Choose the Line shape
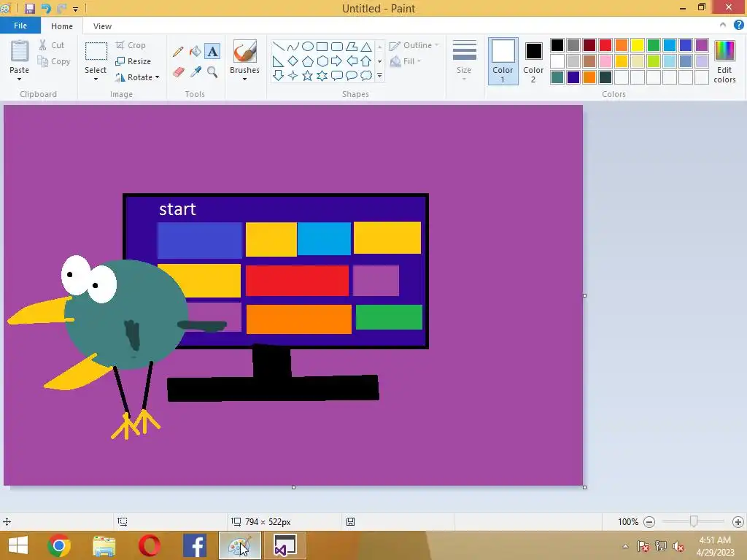Viewport: 747px width, 560px height. [x=278, y=47]
